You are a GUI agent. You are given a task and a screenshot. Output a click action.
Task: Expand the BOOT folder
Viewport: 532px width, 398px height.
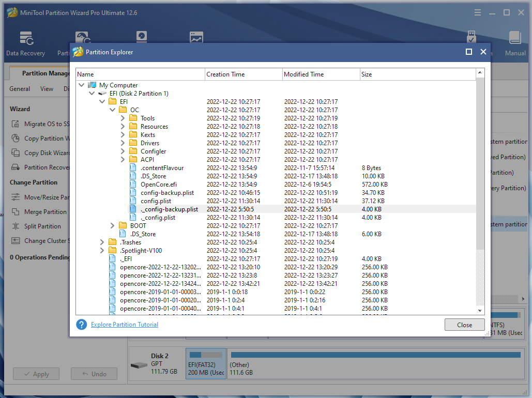pyautogui.click(x=112, y=226)
